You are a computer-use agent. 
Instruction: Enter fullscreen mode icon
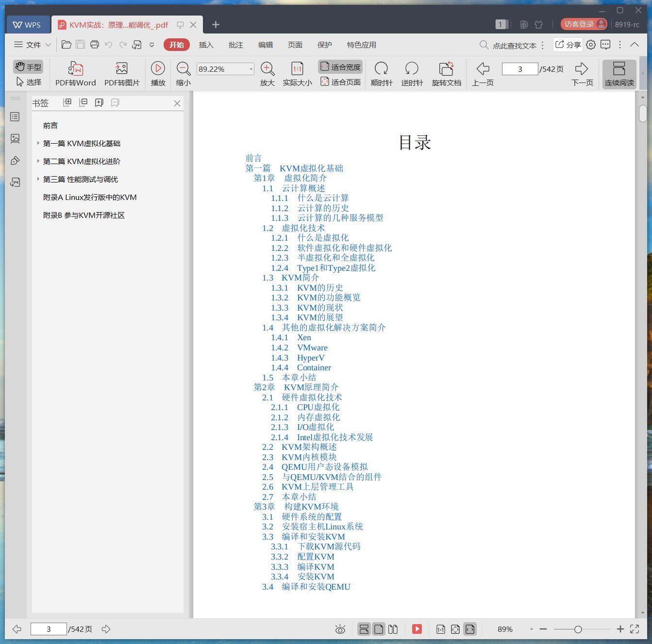pyautogui.click(x=635, y=629)
